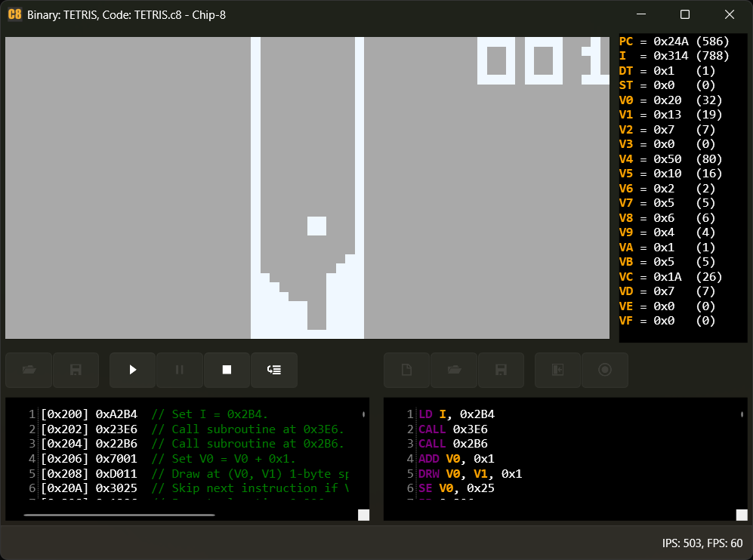Click the PC register value 0x24A
The height and width of the screenshot is (560, 753).
[671, 42]
